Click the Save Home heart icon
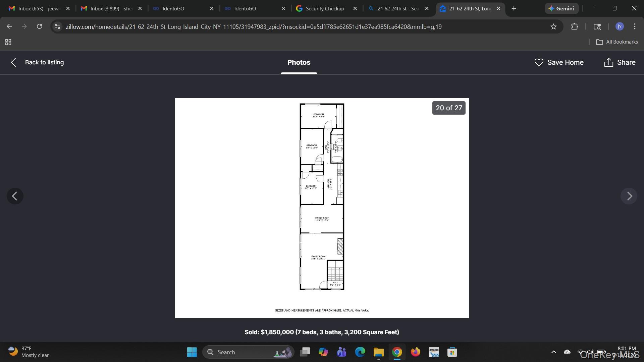 pos(539,62)
